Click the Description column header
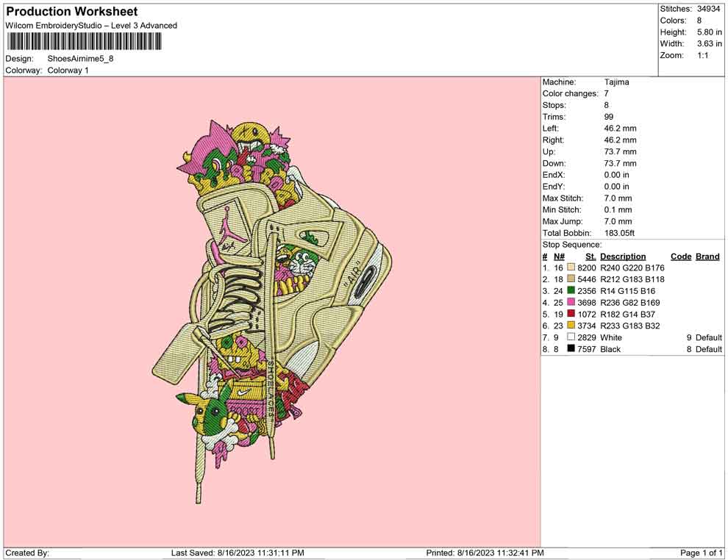Viewport: 728px width, 560px height. [623, 256]
